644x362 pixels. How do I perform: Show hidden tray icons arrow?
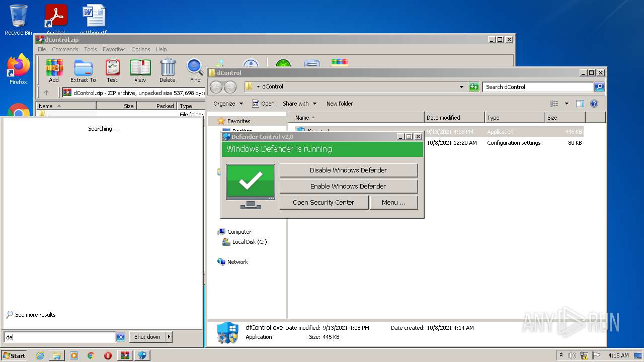pyautogui.click(x=561, y=355)
